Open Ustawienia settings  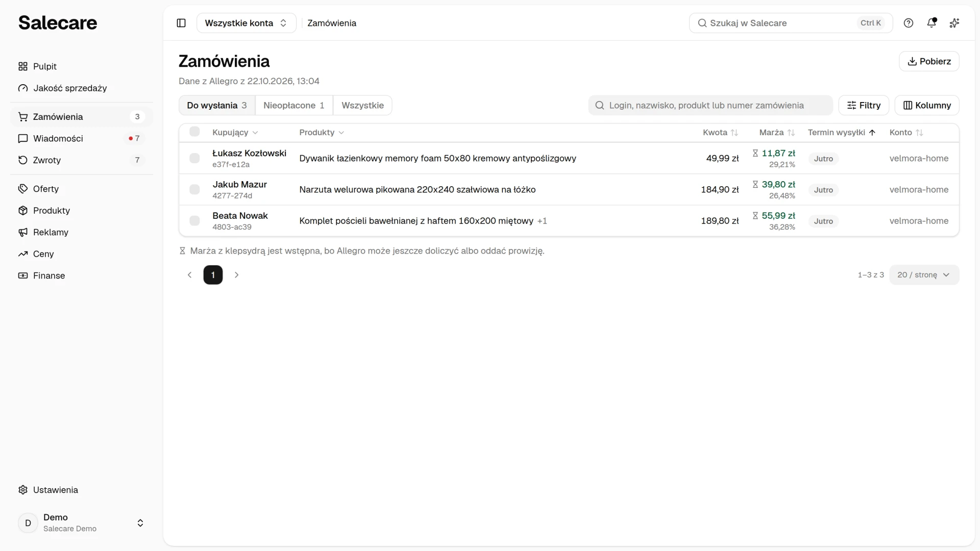tap(82, 490)
